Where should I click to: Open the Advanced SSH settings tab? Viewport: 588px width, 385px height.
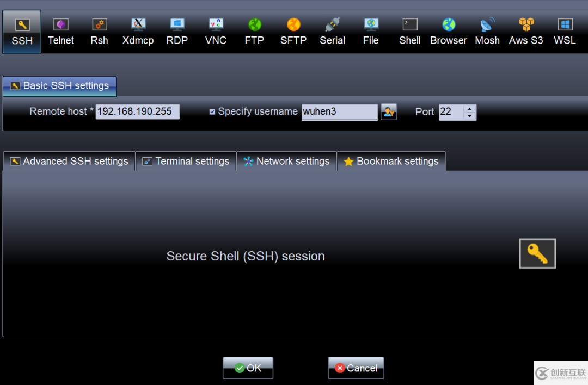coord(69,162)
